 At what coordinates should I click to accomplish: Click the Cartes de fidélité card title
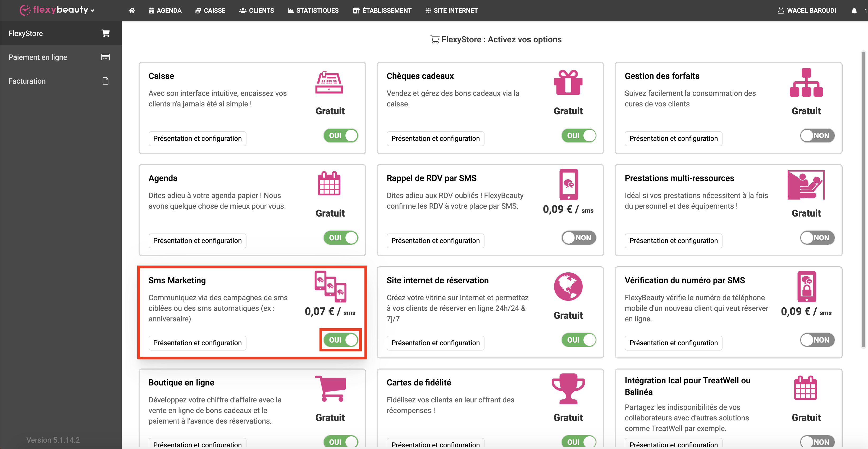pyautogui.click(x=418, y=383)
